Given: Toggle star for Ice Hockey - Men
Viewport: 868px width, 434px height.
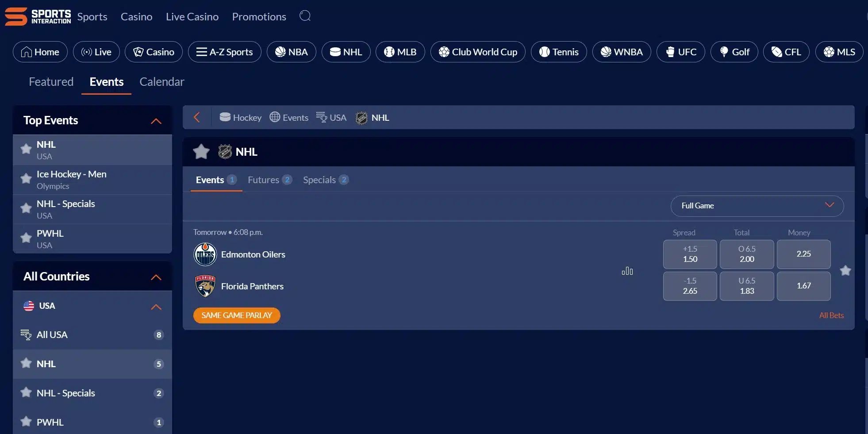Looking at the screenshot, I should click(26, 179).
